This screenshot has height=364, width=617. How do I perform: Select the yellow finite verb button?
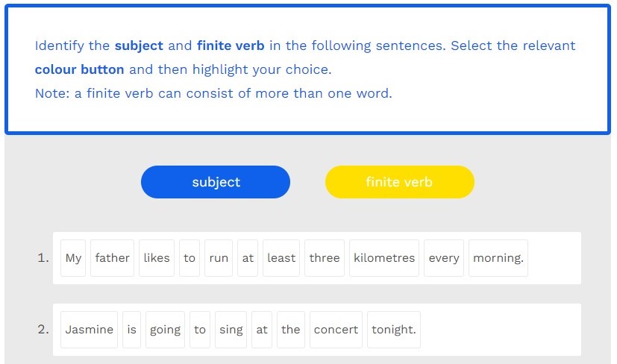tap(399, 182)
